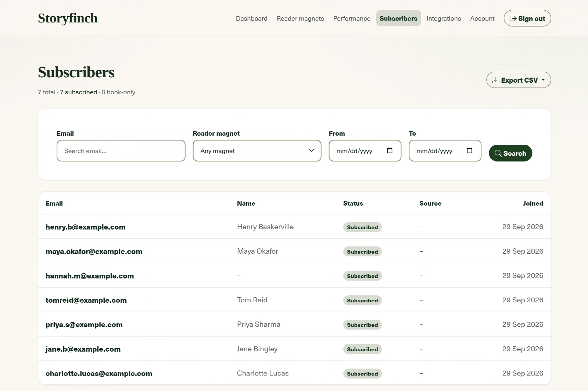This screenshot has height=391, width=588.
Task: Click the name Henry Baskerville
Action: 265,227
